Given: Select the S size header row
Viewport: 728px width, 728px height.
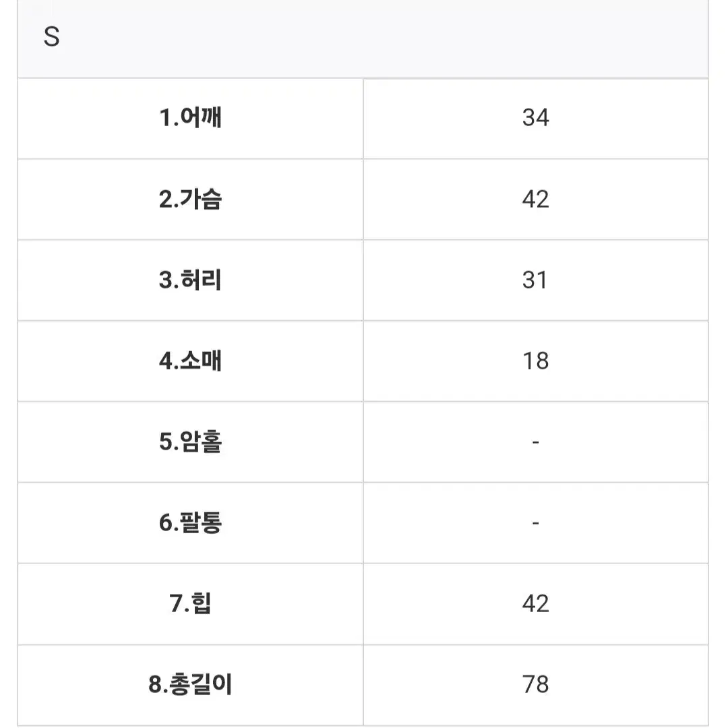Looking at the screenshot, I should (x=363, y=38).
